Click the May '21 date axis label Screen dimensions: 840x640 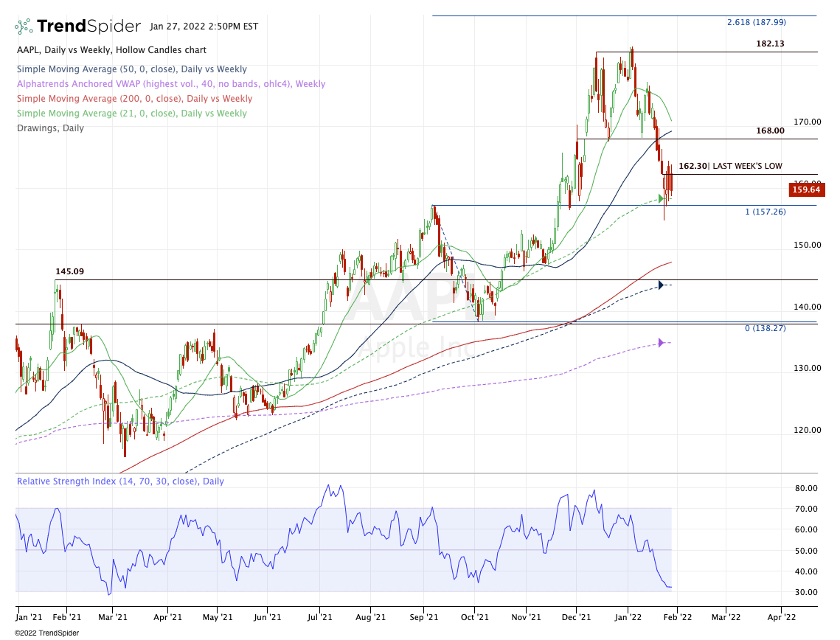click(x=218, y=617)
